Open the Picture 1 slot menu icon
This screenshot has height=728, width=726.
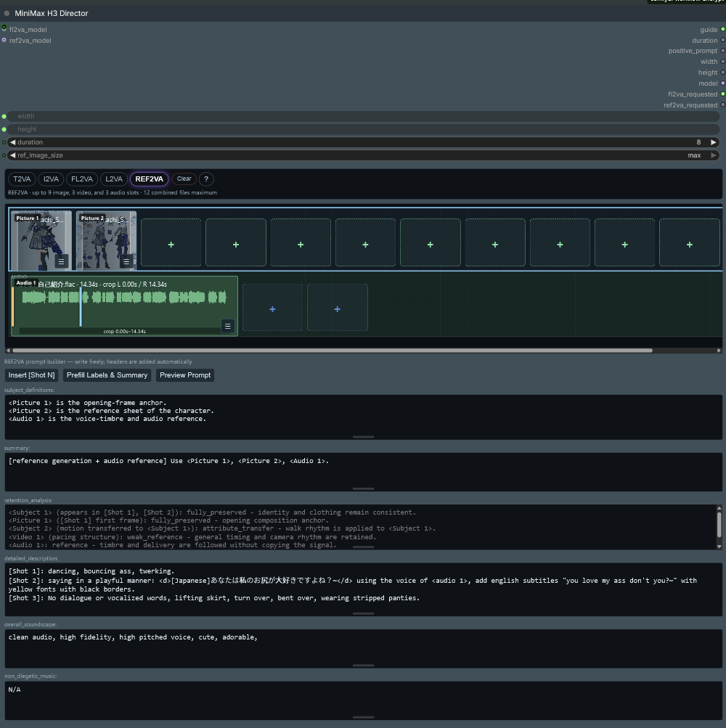(61, 261)
